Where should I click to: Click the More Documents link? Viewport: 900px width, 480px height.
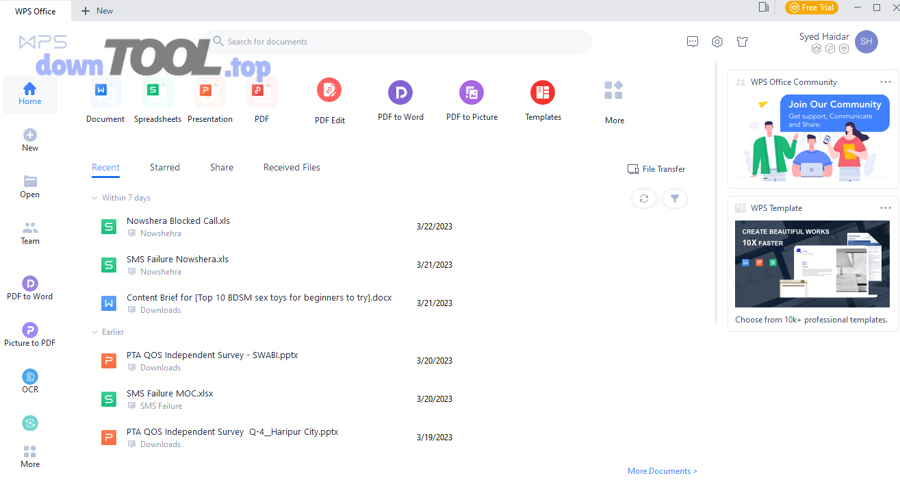pyautogui.click(x=662, y=471)
